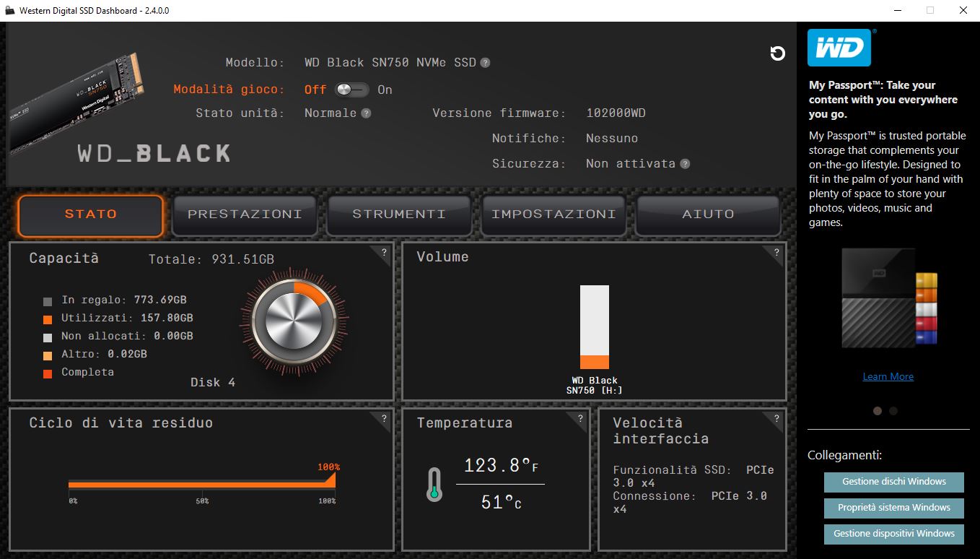Click the WD logo in sidebar
Screen dimensions: 980x559
point(839,48)
